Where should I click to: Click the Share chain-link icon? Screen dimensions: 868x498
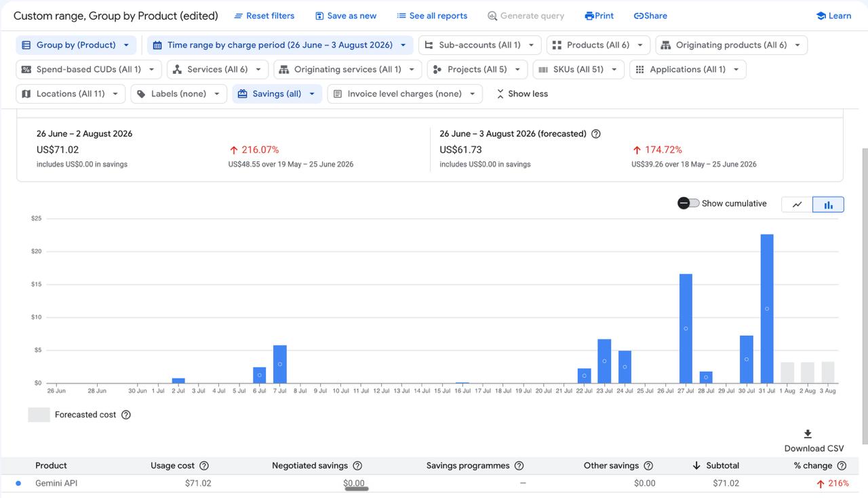pos(639,16)
